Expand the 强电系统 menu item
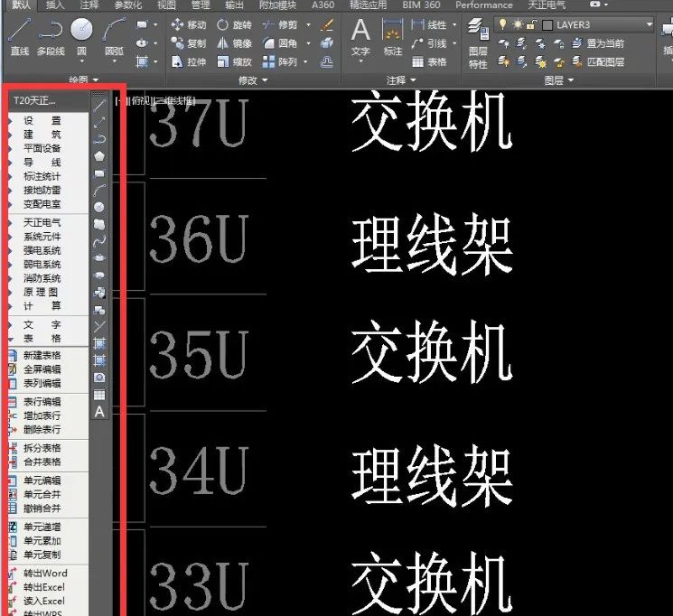Viewport: 673px width, 616px height. point(42,250)
